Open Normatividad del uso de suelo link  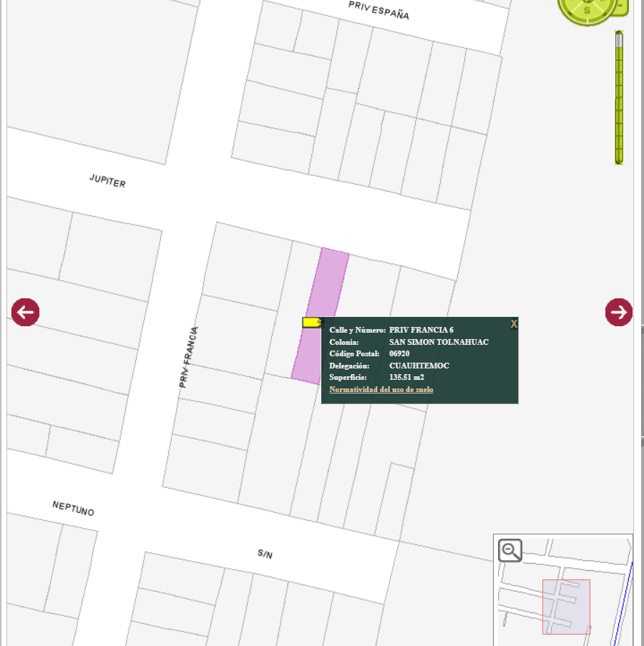click(381, 389)
